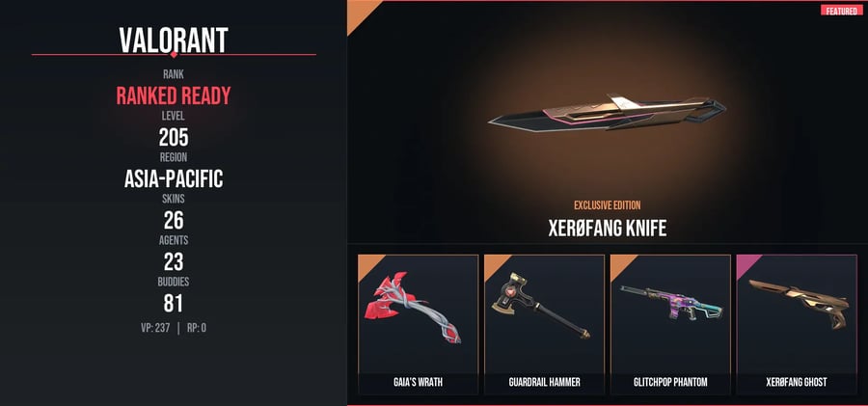Click the GUARDRAIL HAMMER label
Viewport: 868px width, 406px height.
[544, 382]
